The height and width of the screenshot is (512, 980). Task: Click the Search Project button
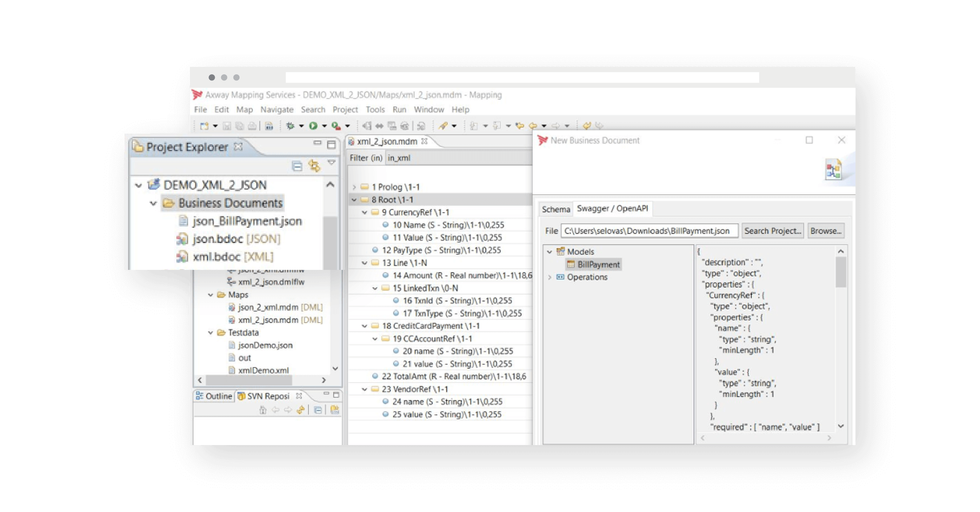[773, 231]
